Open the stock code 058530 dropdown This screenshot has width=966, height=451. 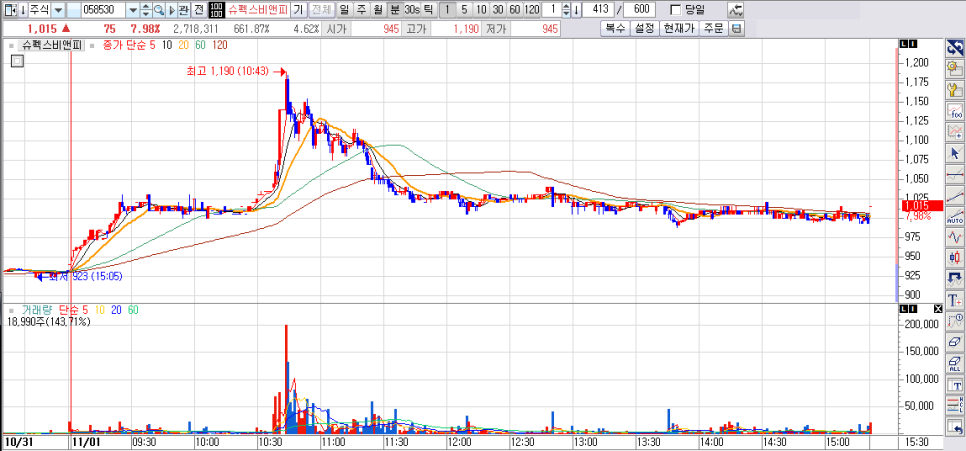pyautogui.click(x=132, y=10)
